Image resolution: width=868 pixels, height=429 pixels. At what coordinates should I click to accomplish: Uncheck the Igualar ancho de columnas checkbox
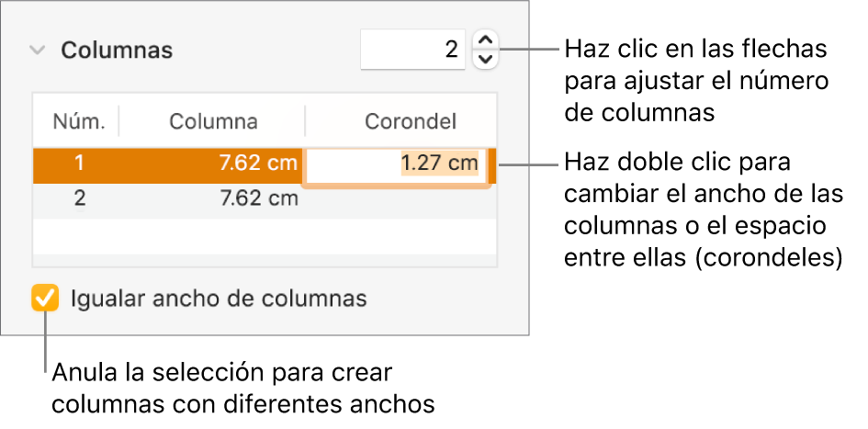coord(44,299)
